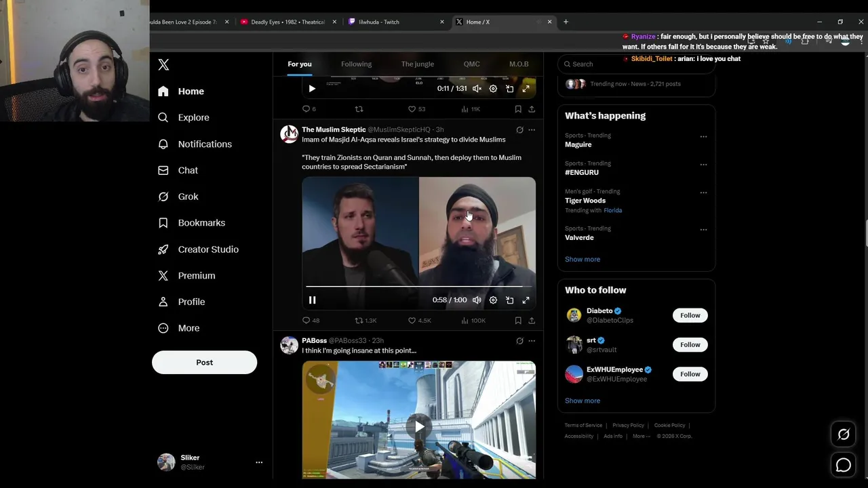Open Chat in the sidebar
The height and width of the screenshot is (488, 868).
coord(178,170)
